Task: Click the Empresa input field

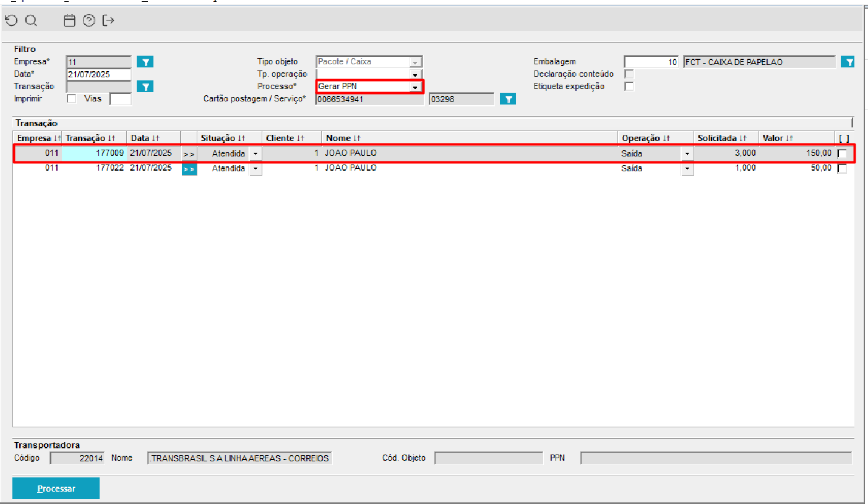Action: point(98,62)
